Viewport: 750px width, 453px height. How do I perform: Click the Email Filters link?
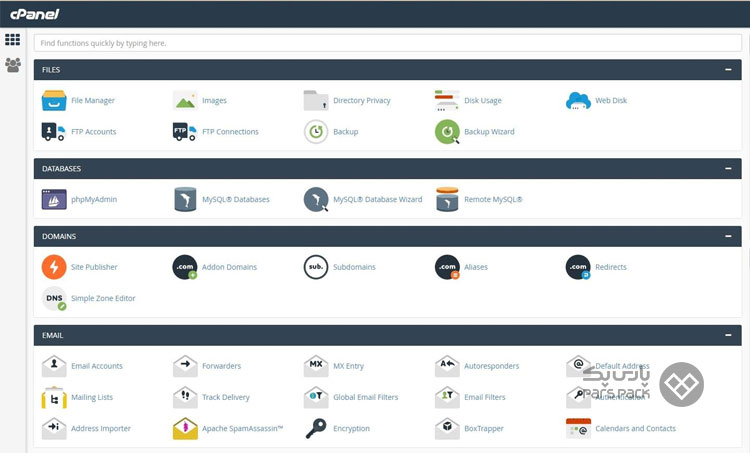[x=485, y=397]
